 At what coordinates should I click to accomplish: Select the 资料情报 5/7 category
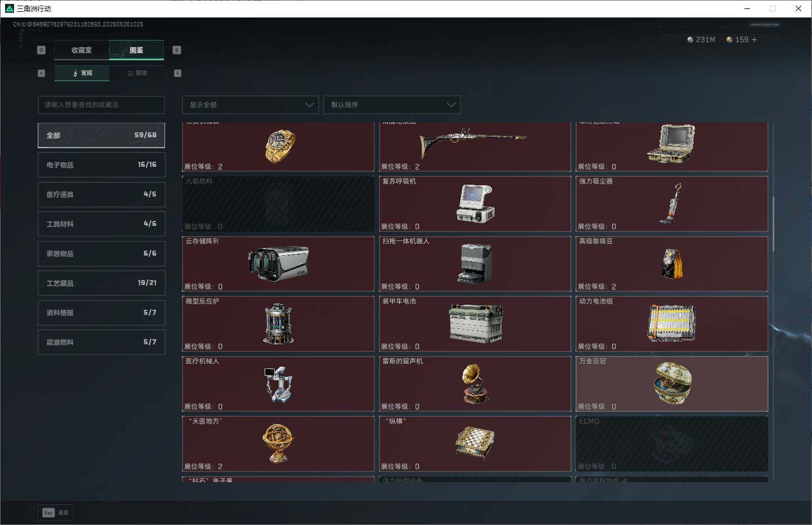coord(101,313)
